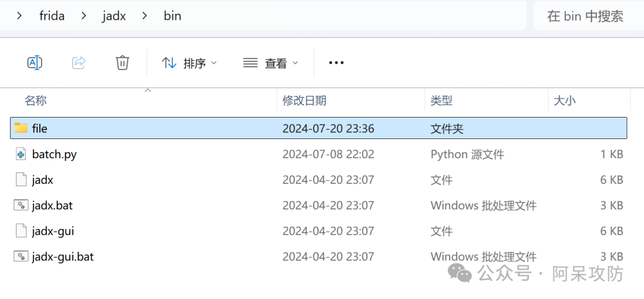
Task: Click the Delete trash can icon
Action: [x=122, y=63]
